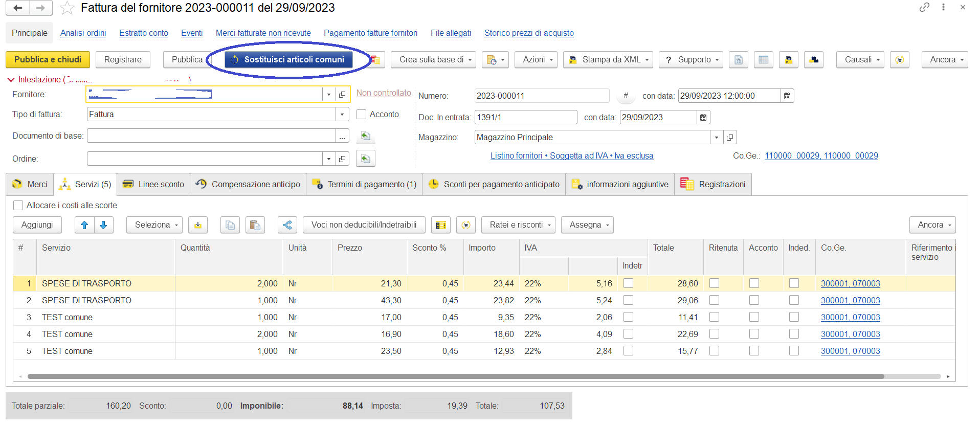The height and width of the screenshot is (425, 980).
Task: Click the Aggiungi button
Action: [x=37, y=225]
